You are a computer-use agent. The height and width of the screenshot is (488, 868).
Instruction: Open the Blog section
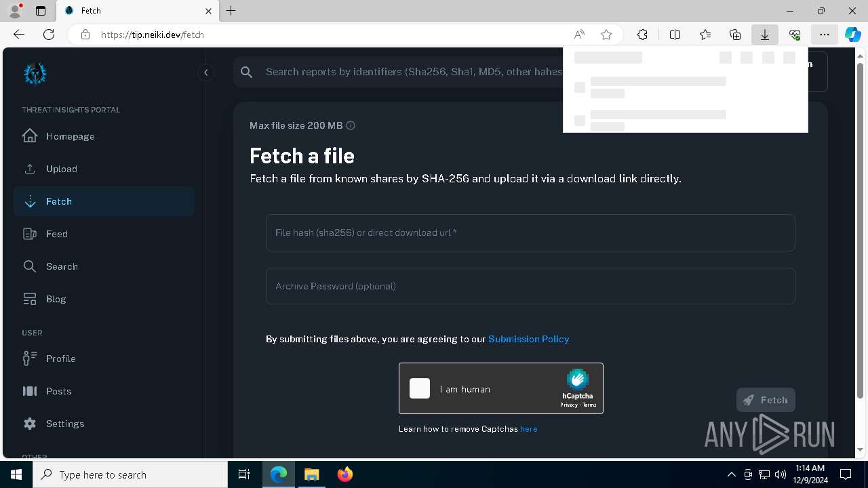click(x=104, y=299)
